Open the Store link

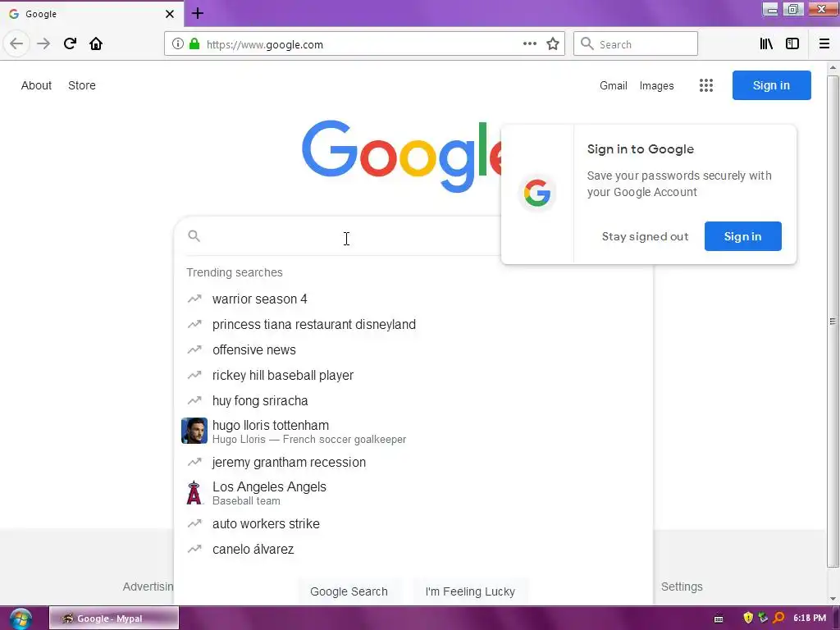(x=82, y=85)
